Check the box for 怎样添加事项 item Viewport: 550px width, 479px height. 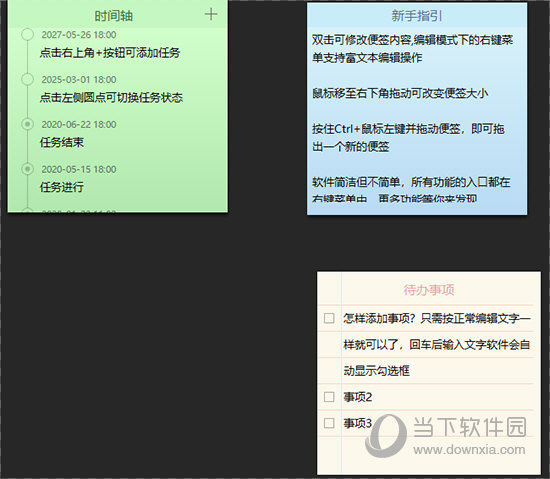click(329, 318)
